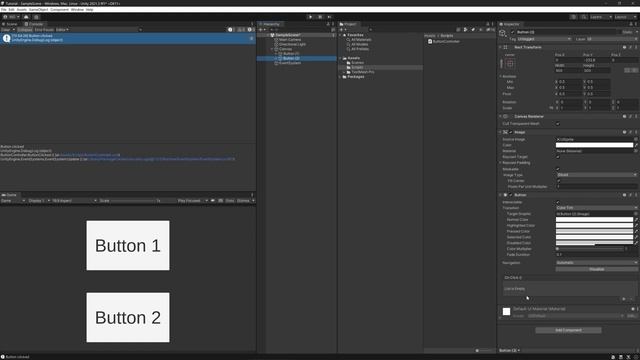640x360 pixels.
Task: Open the ButtonController.cs link in stack trace
Action: click(x=90, y=155)
